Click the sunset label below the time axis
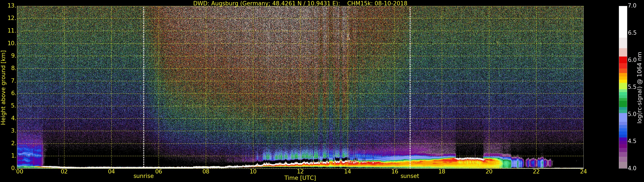 tap(410, 176)
